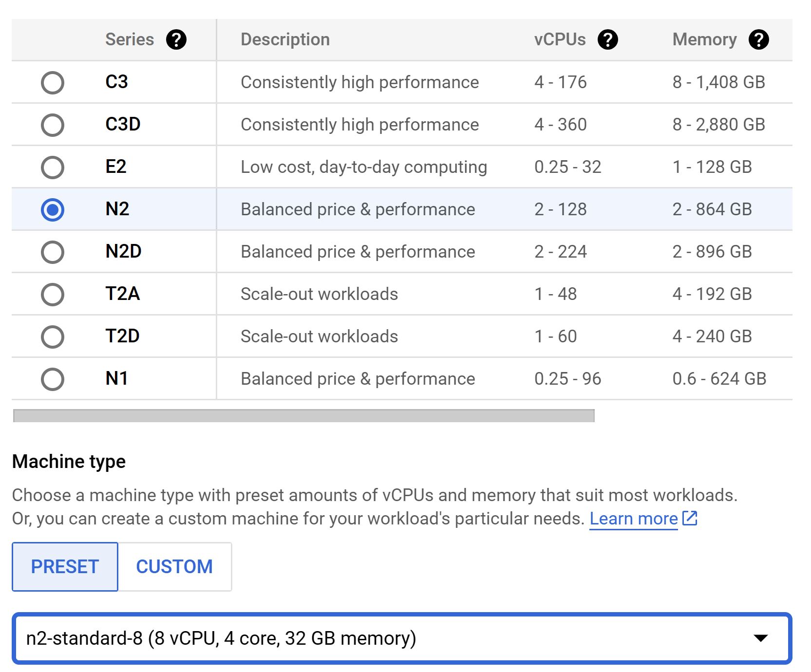811x672 pixels.
Task: Click the E2 low cost description row
Action: 363,167
